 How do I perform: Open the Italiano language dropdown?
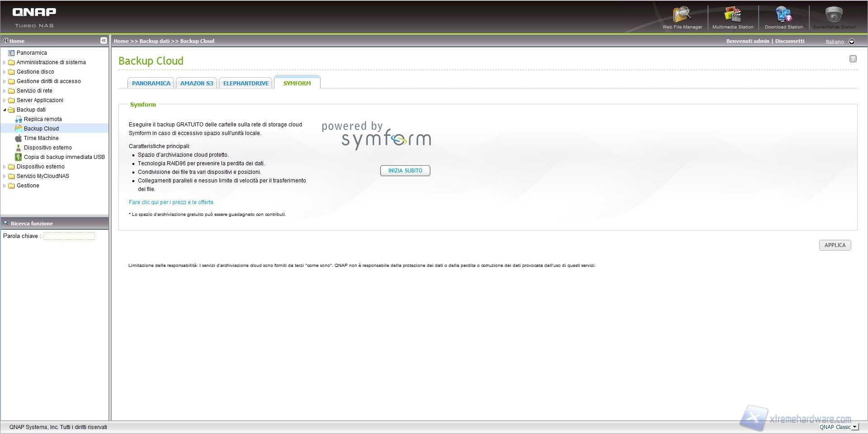pos(852,42)
